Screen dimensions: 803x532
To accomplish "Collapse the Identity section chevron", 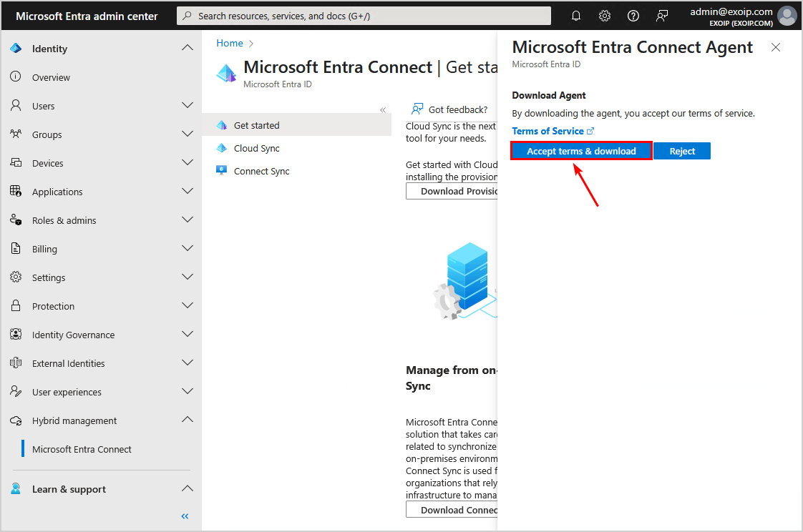I will pyautogui.click(x=187, y=48).
